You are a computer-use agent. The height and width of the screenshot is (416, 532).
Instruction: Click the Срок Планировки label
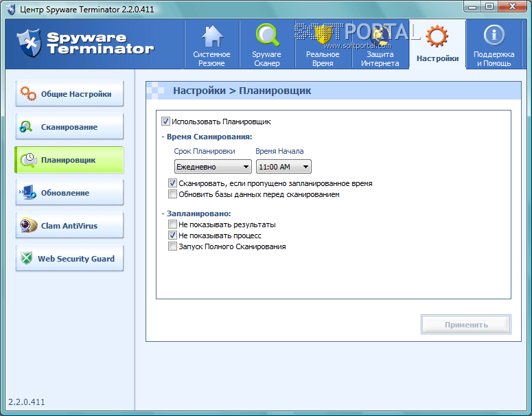click(x=205, y=151)
